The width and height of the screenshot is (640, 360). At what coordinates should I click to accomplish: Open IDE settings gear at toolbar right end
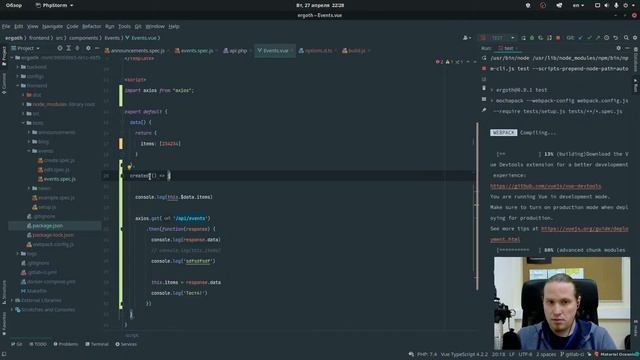[x=635, y=38]
